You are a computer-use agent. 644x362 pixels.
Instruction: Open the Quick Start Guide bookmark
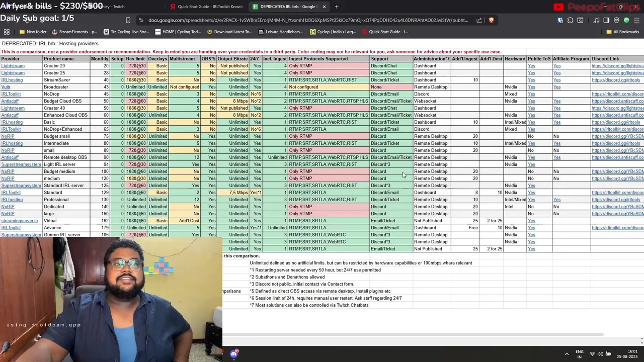(x=385, y=32)
